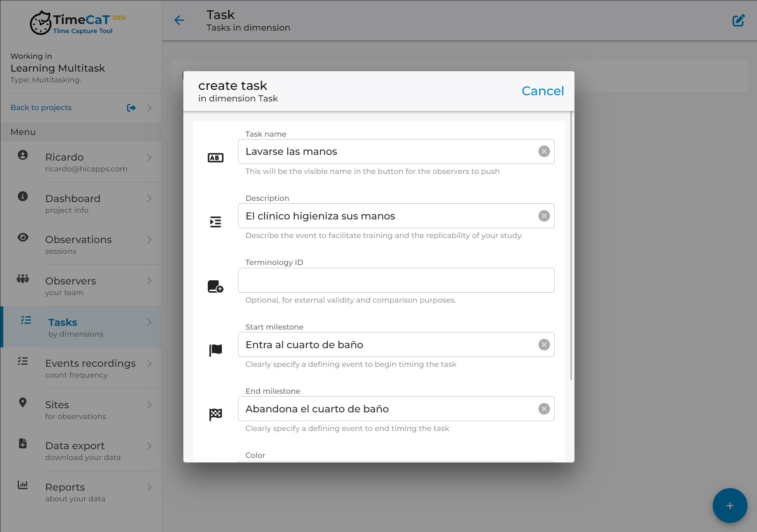The width and height of the screenshot is (757, 532).
Task: Go to Data export menu item
Action: coord(75,450)
